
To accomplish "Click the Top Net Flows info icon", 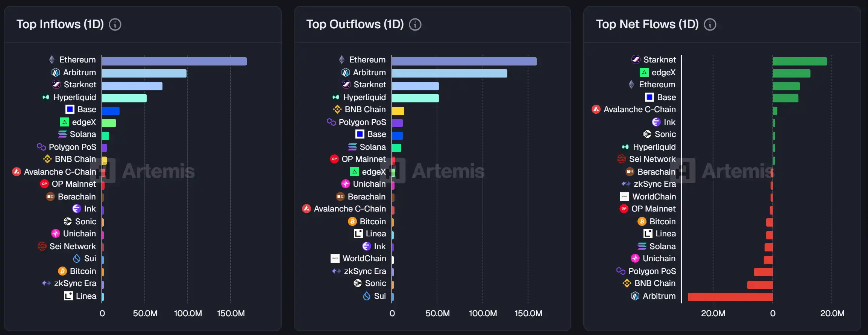I will (710, 24).
